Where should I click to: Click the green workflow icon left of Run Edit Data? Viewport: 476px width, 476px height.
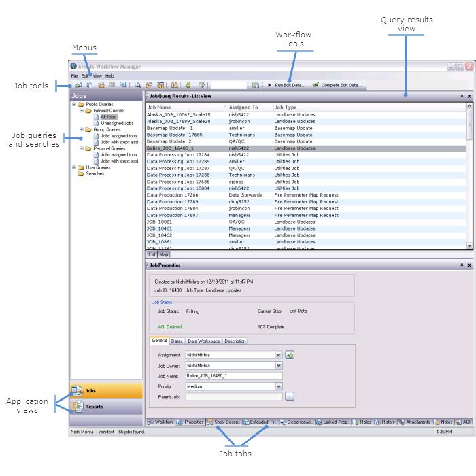coord(256,85)
